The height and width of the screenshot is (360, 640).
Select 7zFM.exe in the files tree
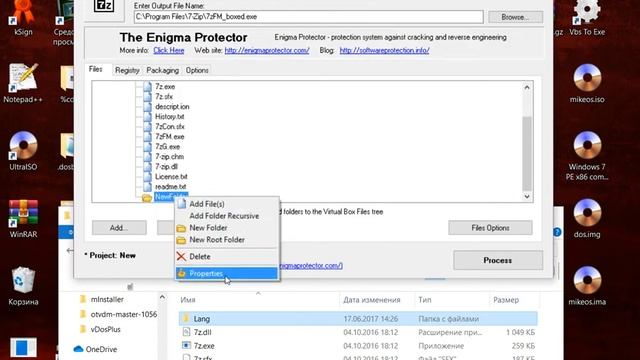pyautogui.click(x=169, y=137)
